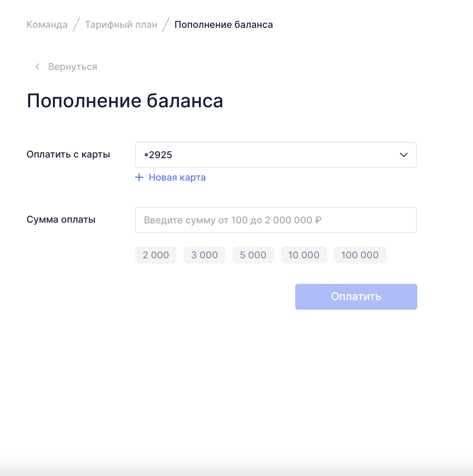Pick the 5 000 quick amount chip
This screenshot has width=473, height=476.
253,255
